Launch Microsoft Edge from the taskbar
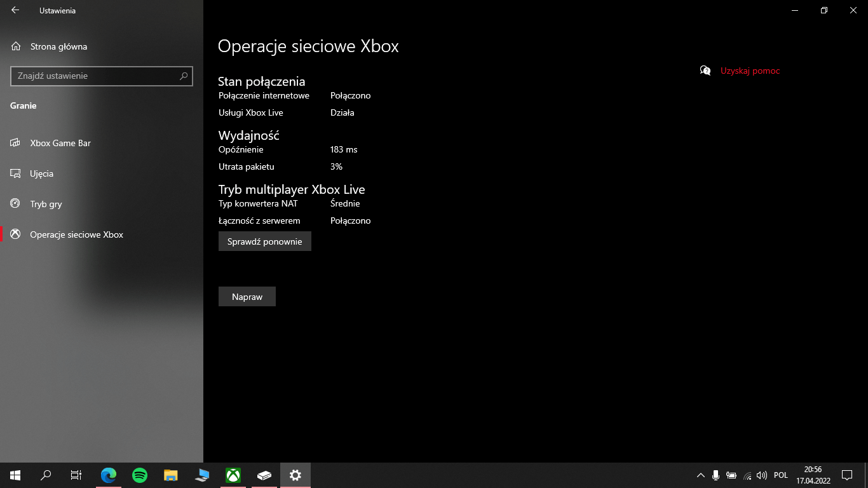The width and height of the screenshot is (868, 488). click(109, 475)
